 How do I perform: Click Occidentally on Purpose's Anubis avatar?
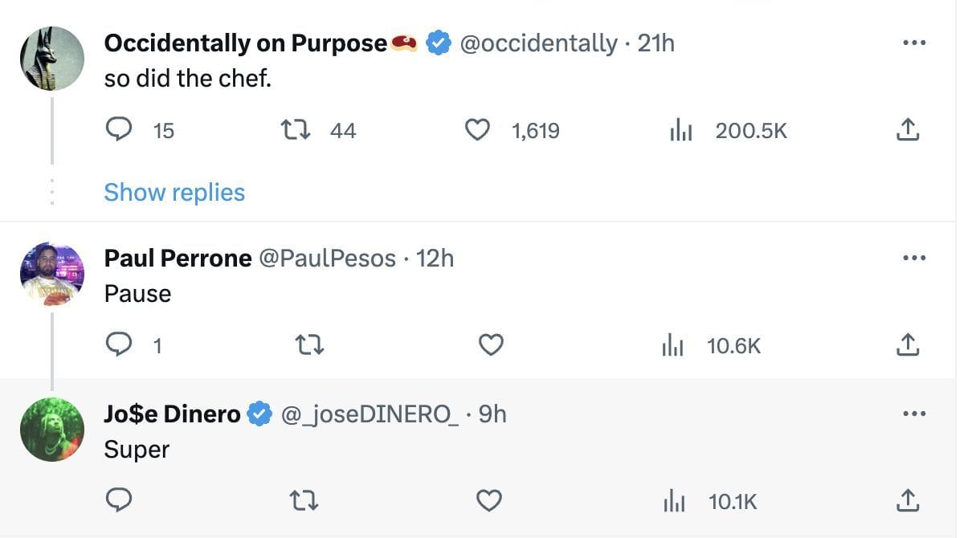(52, 58)
